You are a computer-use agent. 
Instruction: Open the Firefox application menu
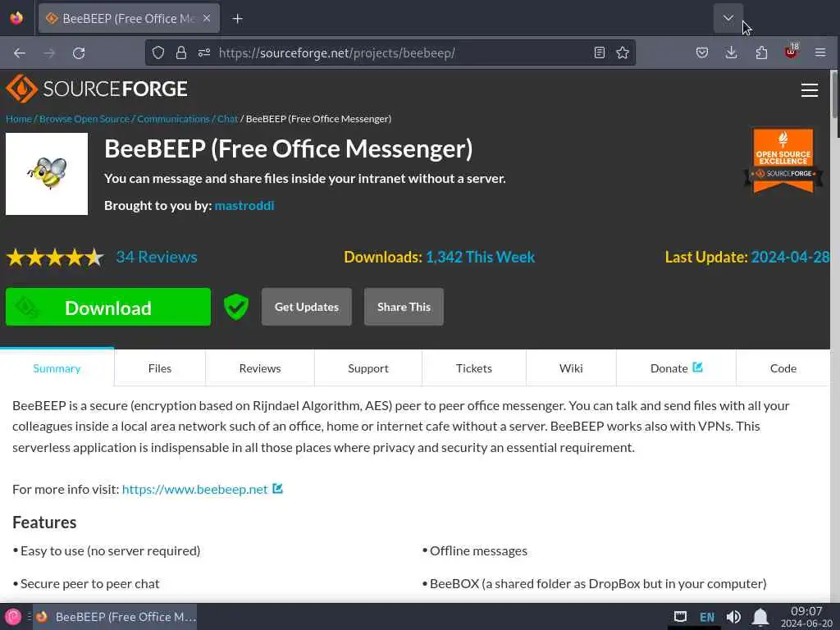tap(820, 52)
